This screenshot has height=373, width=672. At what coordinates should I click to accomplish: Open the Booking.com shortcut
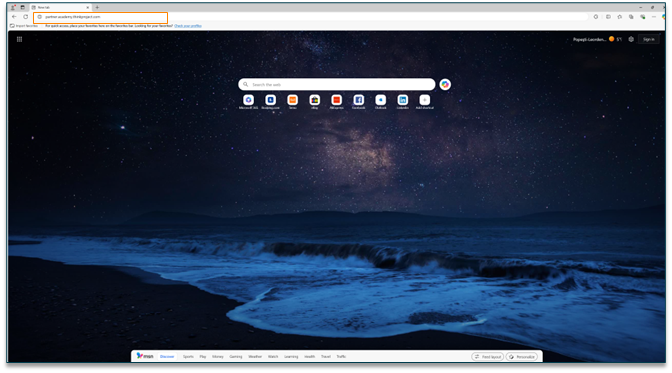(x=270, y=102)
